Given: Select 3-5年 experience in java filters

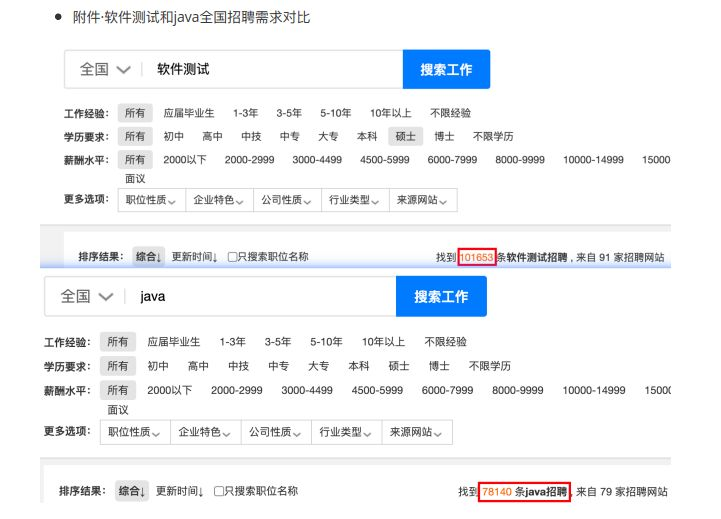Looking at the screenshot, I should click(x=278, y=342).
